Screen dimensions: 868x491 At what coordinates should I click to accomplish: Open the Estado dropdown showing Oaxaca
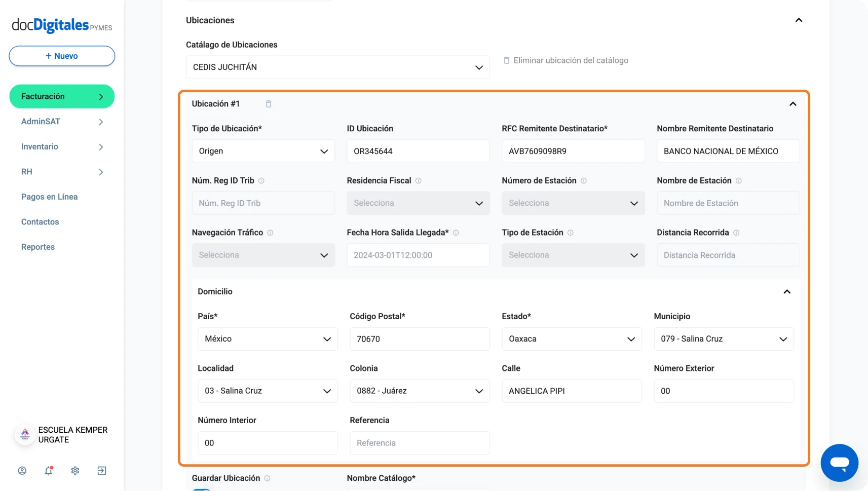click(x=572, y=339)
